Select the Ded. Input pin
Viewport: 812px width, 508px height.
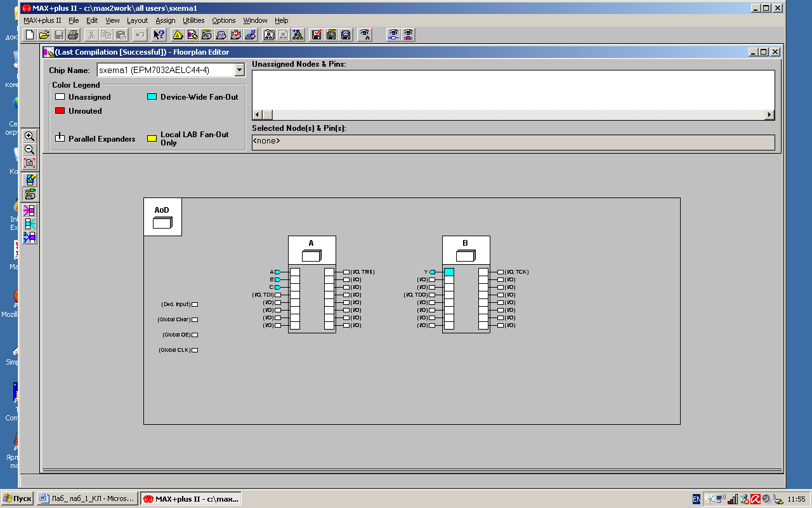point(195,304)
